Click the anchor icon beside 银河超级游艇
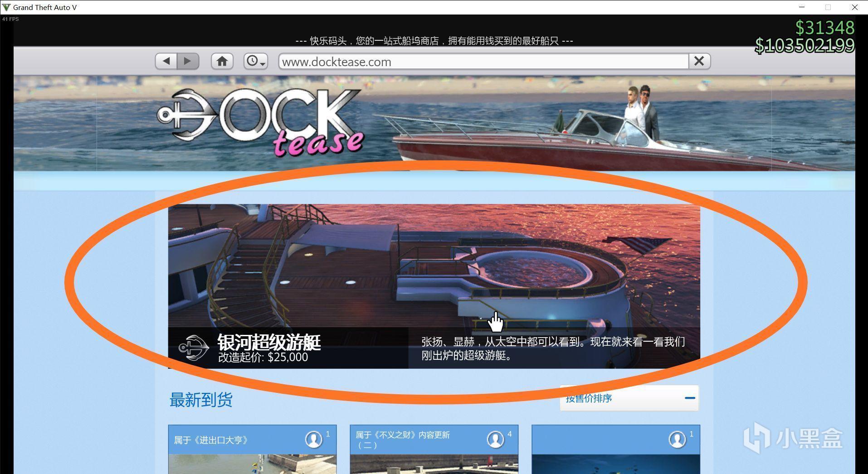 (193, 348)
